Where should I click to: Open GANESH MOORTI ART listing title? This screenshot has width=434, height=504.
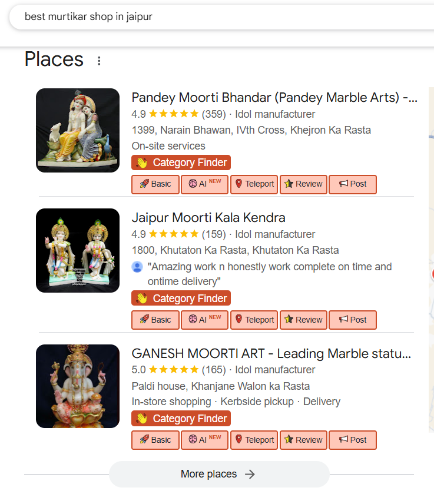[271, 354]
